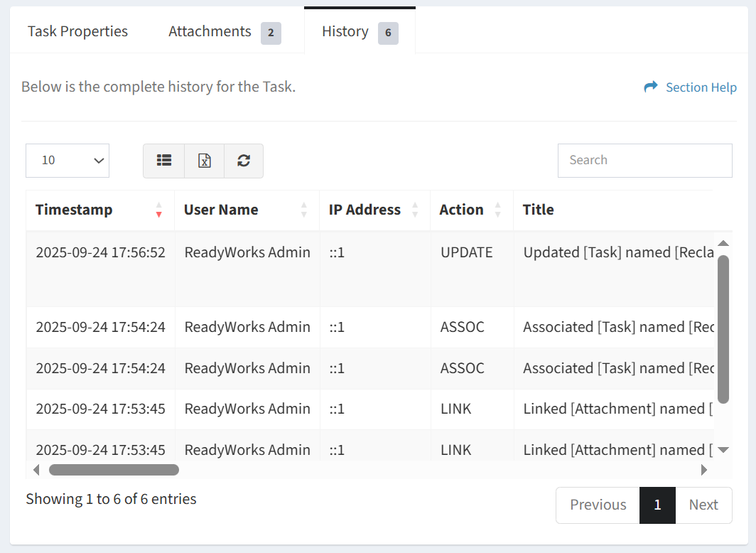Select page 1 in pagination
This screenshot has height=553, width=756.
pos(657,505)
